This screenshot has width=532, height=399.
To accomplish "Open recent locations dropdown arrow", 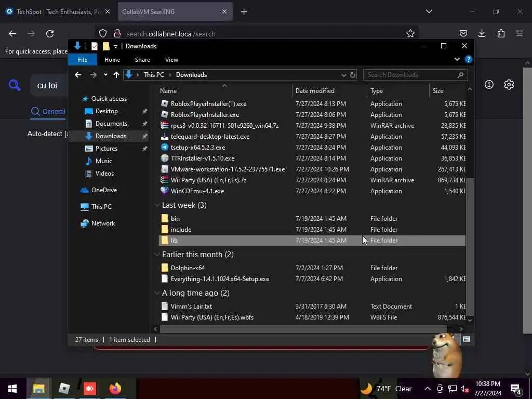I will pyautogui.click(x=105, y=75).
